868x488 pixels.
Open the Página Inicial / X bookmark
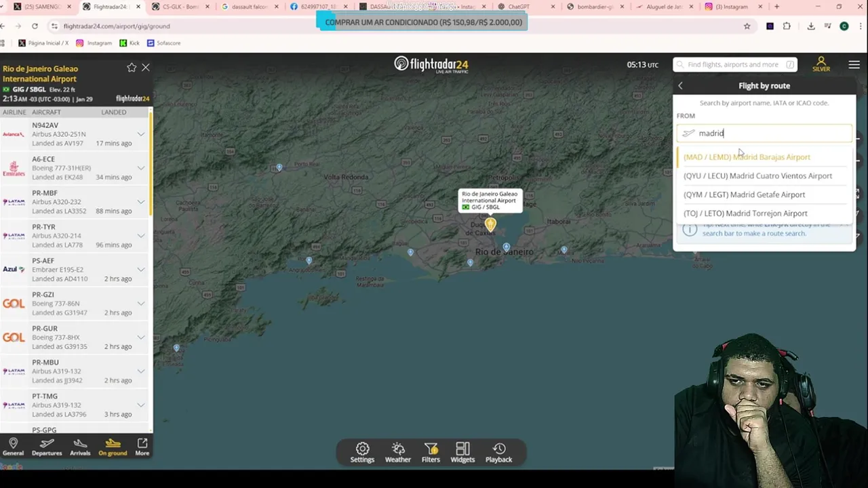[x=43, y=43]
